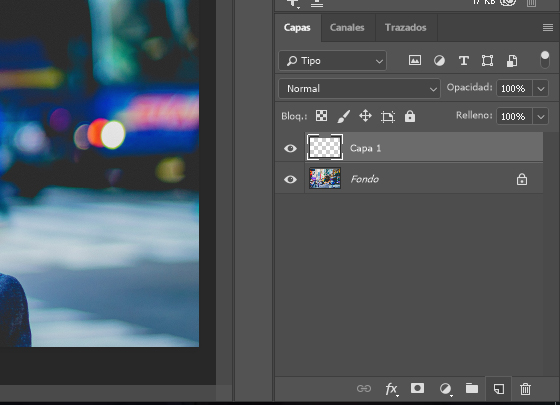560x405 pixels.
Task: Filter layers by pixel layers icon
Action: [x=415, y=60]
